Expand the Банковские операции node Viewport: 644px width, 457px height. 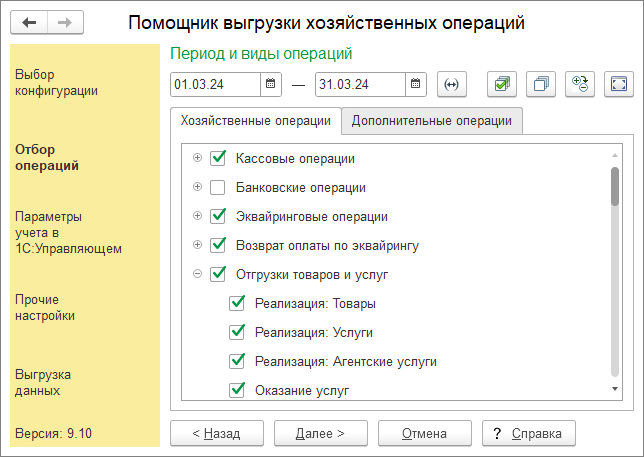tap(198, 187)
